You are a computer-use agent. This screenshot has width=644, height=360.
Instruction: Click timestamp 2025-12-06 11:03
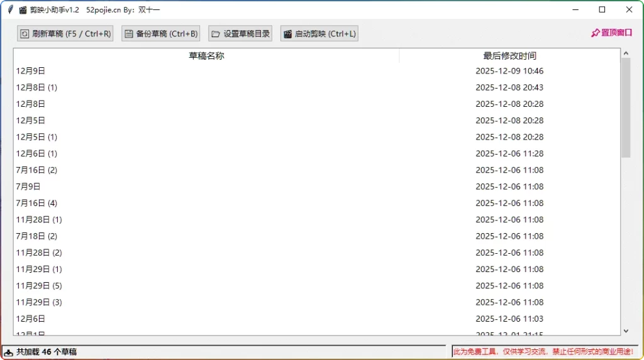[x=509, y=319]
